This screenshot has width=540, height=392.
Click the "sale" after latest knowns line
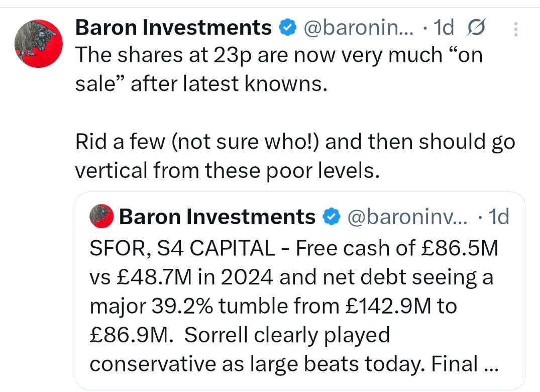(201, 84)
